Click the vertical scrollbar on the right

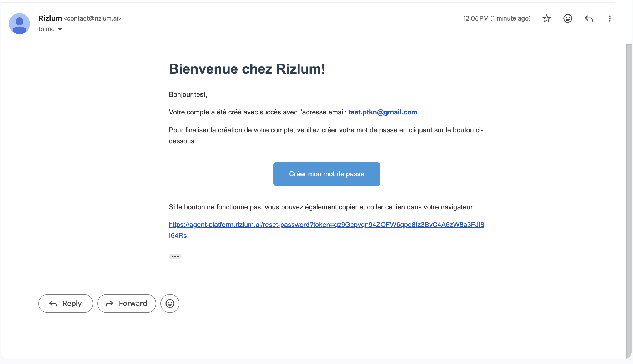pyautogui.click(x=629, y=201)
